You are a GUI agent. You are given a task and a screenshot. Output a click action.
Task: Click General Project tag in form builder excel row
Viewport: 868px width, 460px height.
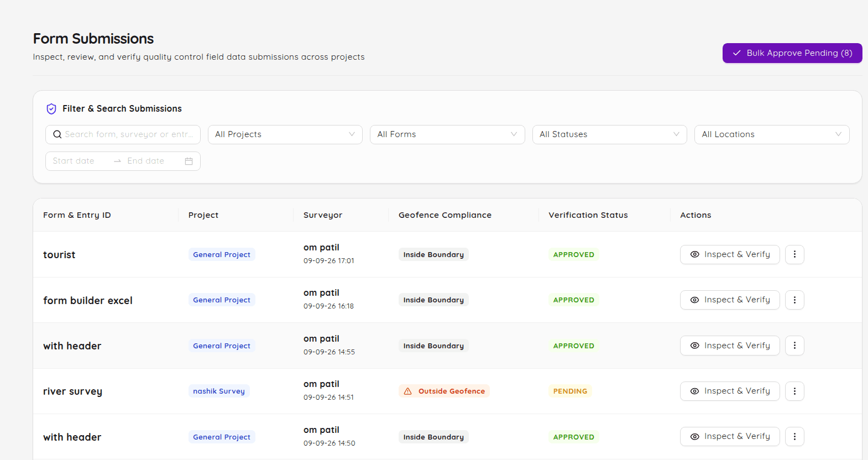pos(222,300)
